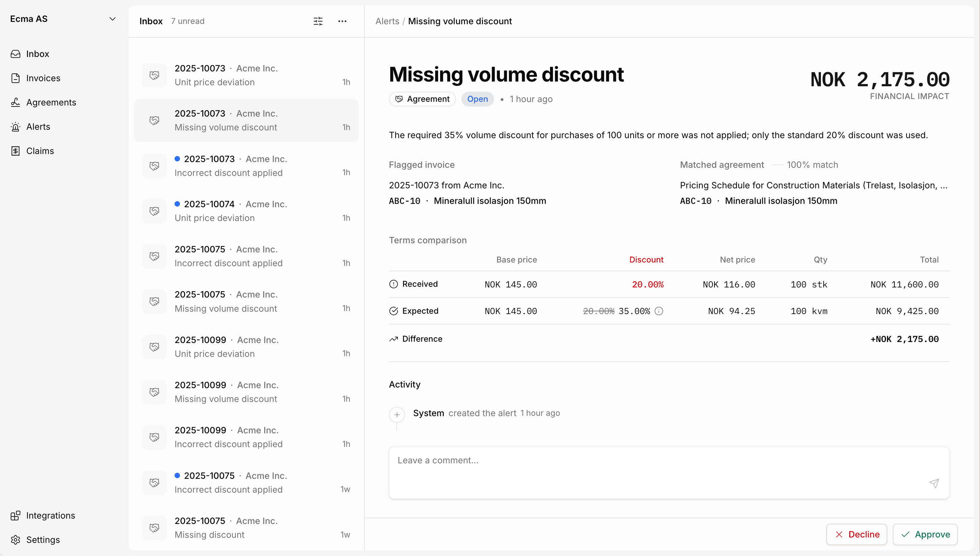
Task: Switch to the Inbox section
Action: pyautogui.click(x=37, y=54)
